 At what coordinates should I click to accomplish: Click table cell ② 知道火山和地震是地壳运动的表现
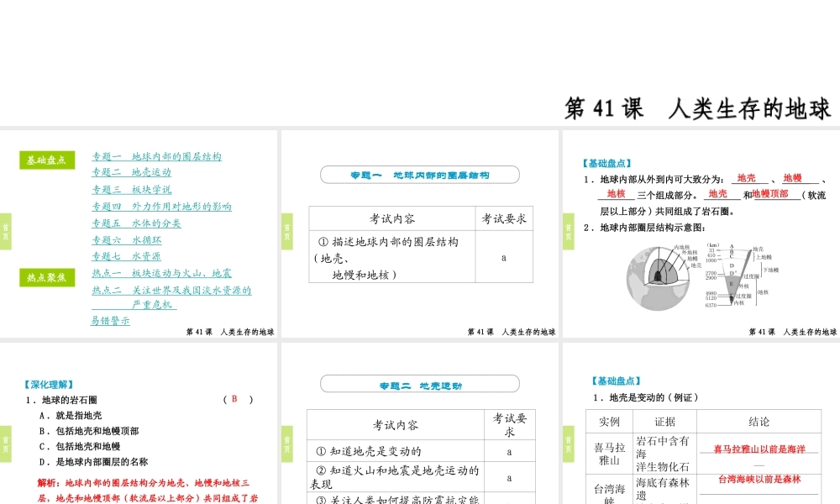click(396, 476)
